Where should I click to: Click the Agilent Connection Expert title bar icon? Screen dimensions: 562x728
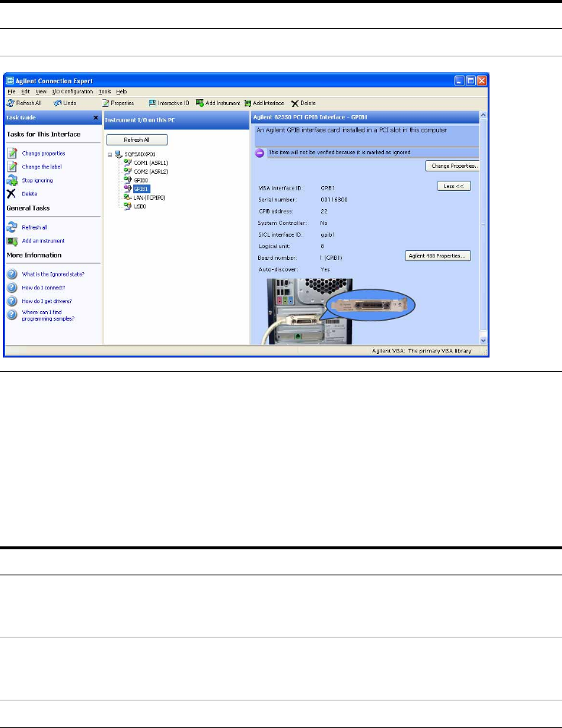coord(9,81)
